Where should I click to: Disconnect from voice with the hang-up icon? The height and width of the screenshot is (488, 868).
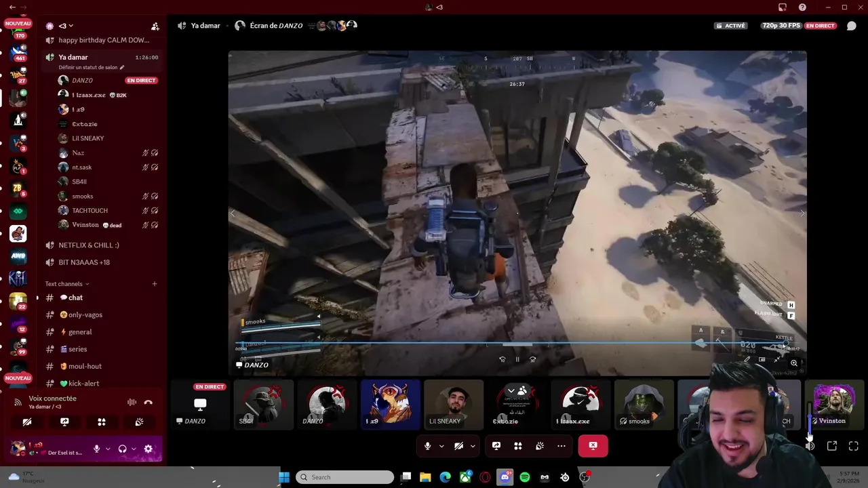click(x=149, y=402)
